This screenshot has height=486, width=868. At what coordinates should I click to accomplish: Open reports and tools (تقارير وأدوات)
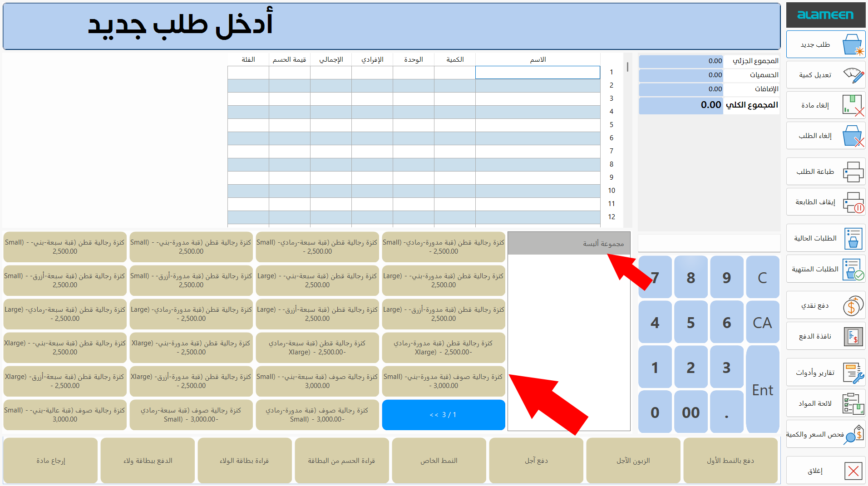click(825, 372)
